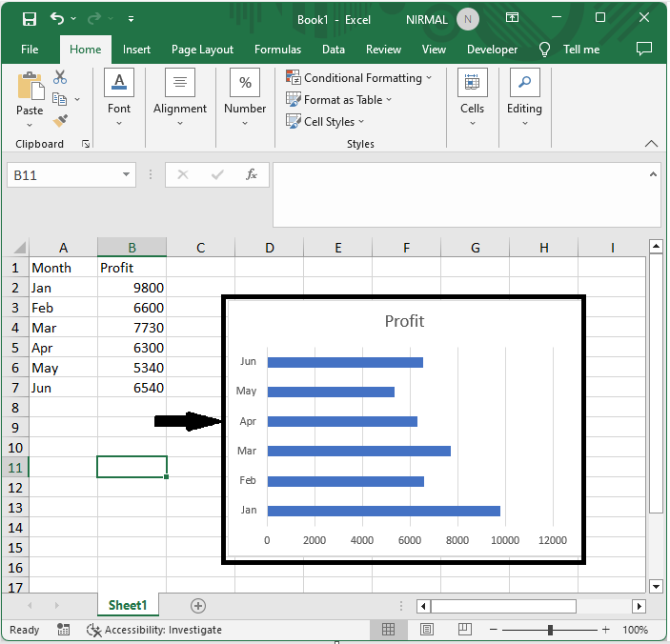Select column D header

click(269, 248)
